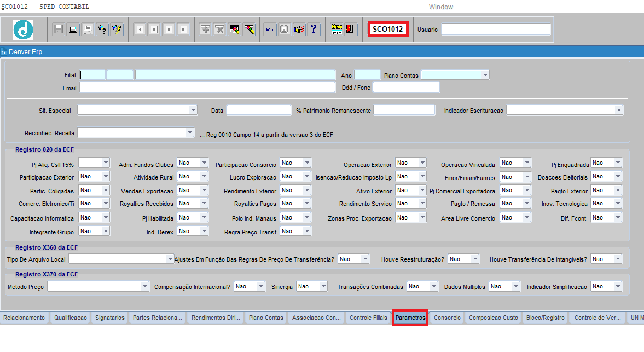Switch to the Signatarios tab

[x=110, y=318]
